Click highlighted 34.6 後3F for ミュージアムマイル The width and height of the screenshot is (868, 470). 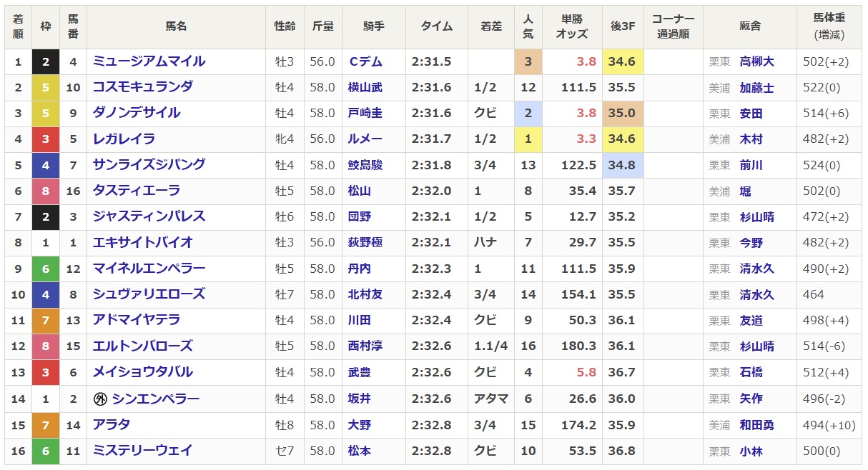point(621,62)
